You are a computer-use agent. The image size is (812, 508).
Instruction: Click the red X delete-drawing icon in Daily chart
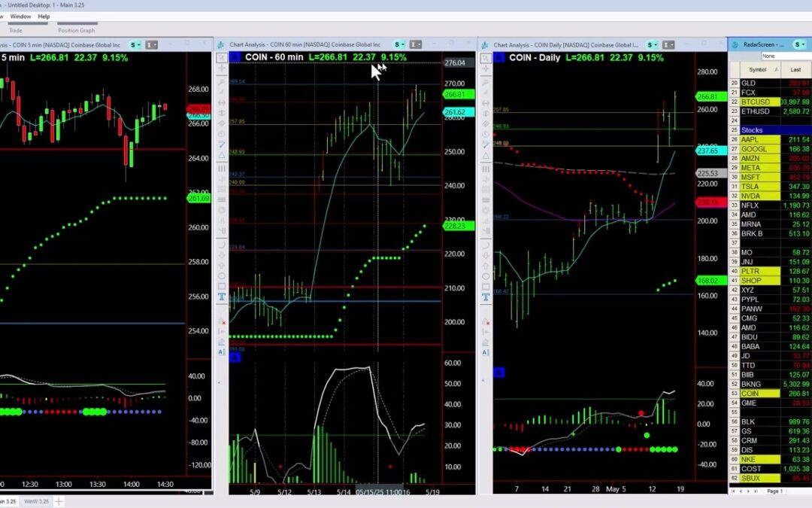pos(486,321)
